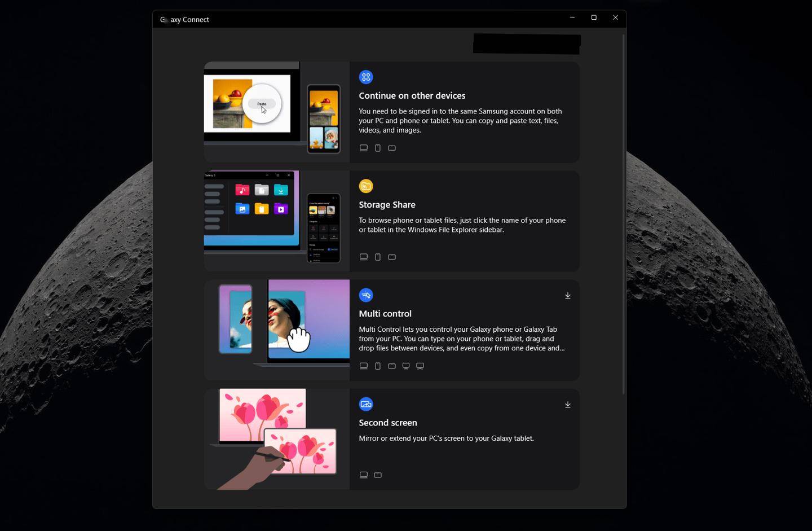Click the yellow Storage Share icon
812x531 pixels.
point(366,186)
